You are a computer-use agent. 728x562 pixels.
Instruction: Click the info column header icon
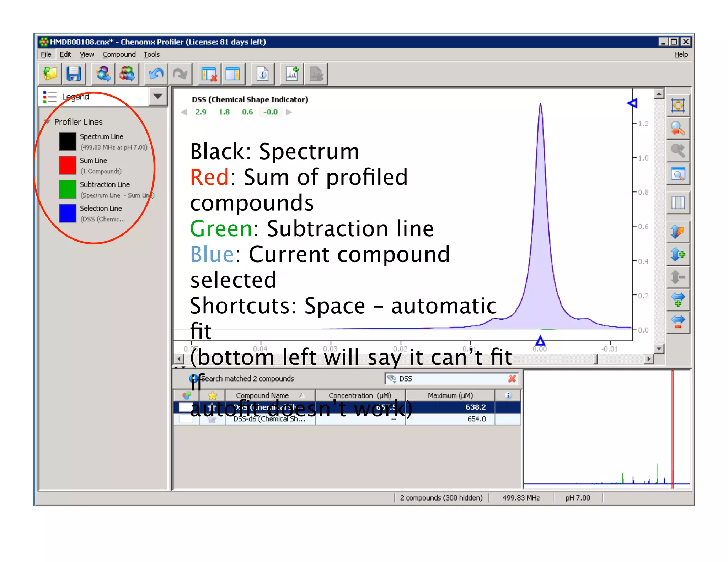(508, 395)
